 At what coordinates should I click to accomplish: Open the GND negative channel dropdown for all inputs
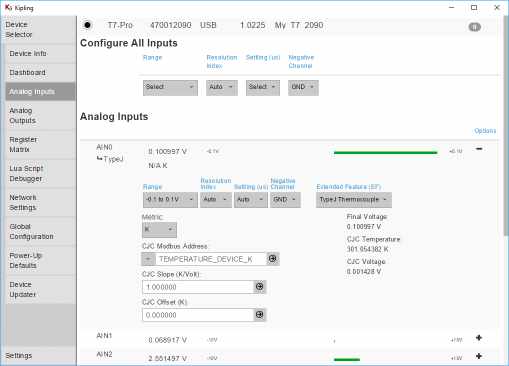click(303, 88)
